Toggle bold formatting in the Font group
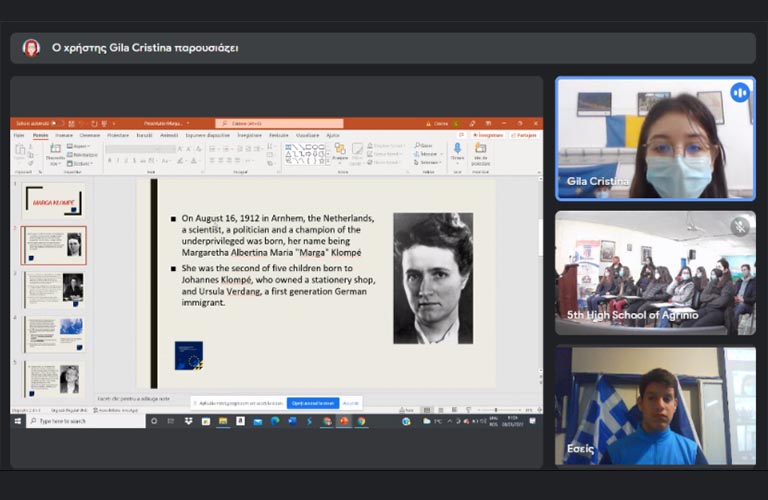Viewport: 768px width, 500px height. click(109, 160)
